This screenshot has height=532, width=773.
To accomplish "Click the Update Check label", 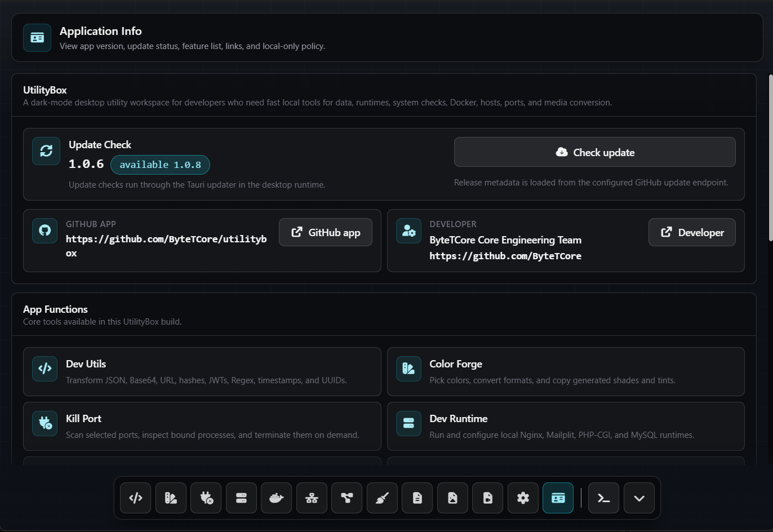I will click(x=100, y=145).
